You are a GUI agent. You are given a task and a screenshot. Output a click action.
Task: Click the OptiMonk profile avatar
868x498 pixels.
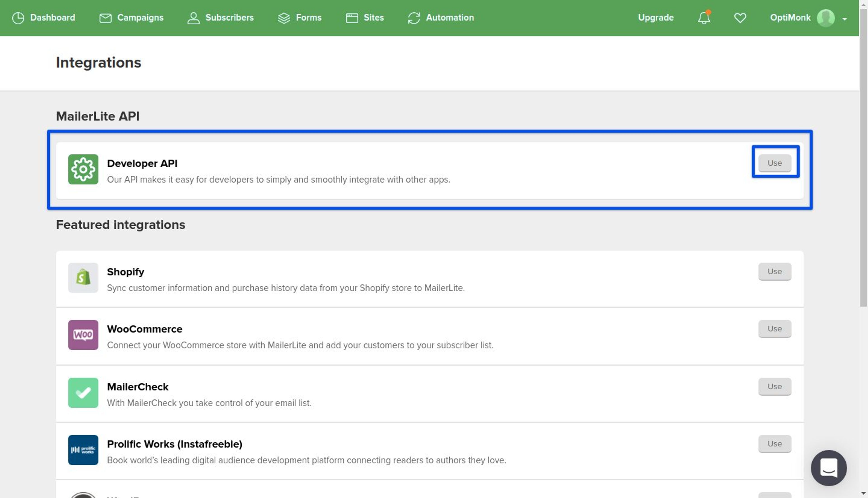coord(826,18)
